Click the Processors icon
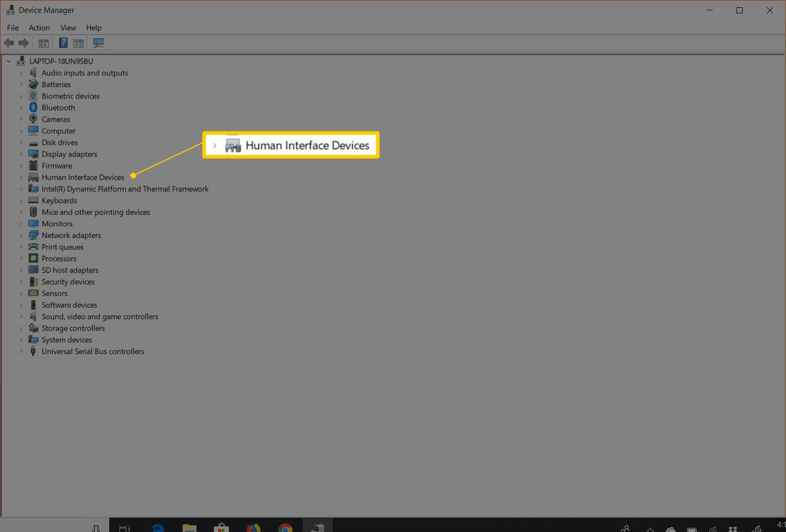This screenshot has width=786, height=532. pos(33,258)
